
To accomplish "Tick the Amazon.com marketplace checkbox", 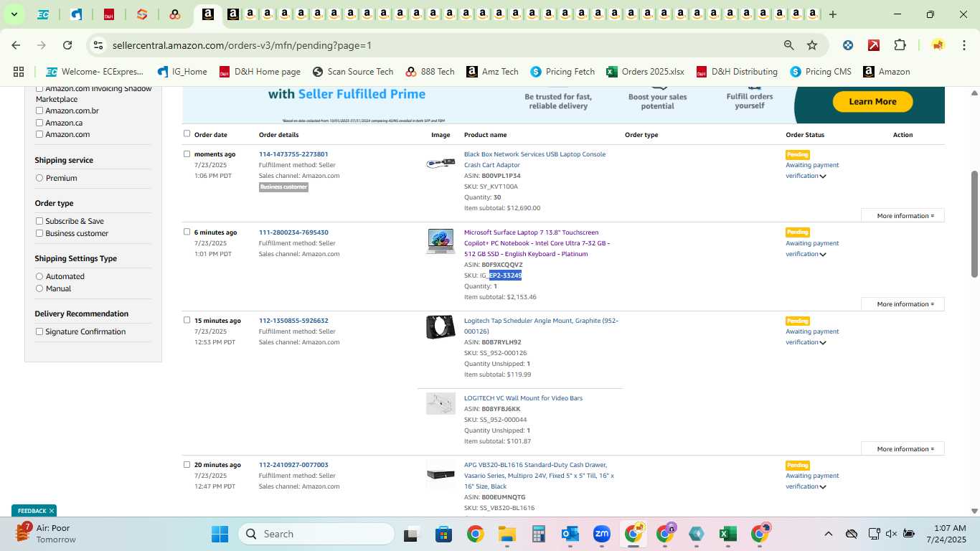I will pos(39,134).
